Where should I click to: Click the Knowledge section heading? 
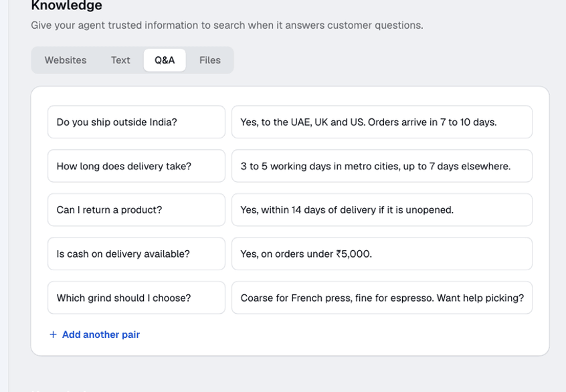coord(66,5)
